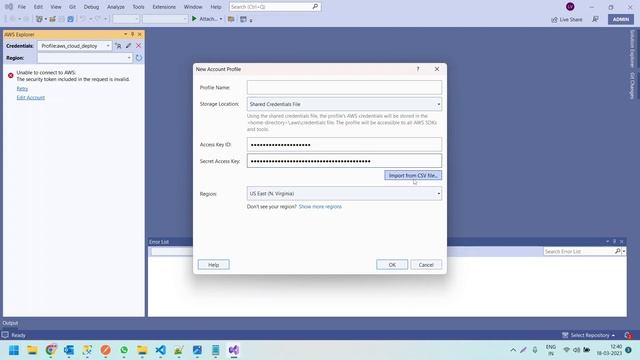640x360 pixels.
Task: Click the Live Share button
Action: [567, 19]
